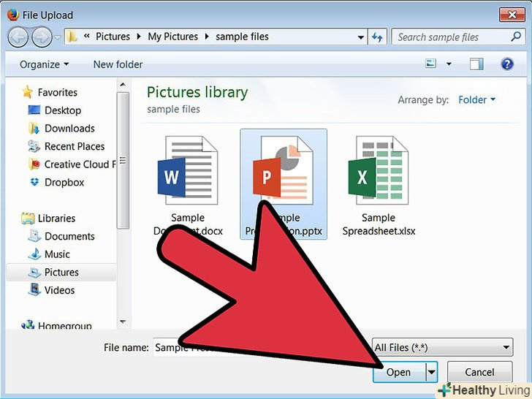Click the Forward navigation arrow

[x=42, y=37]
